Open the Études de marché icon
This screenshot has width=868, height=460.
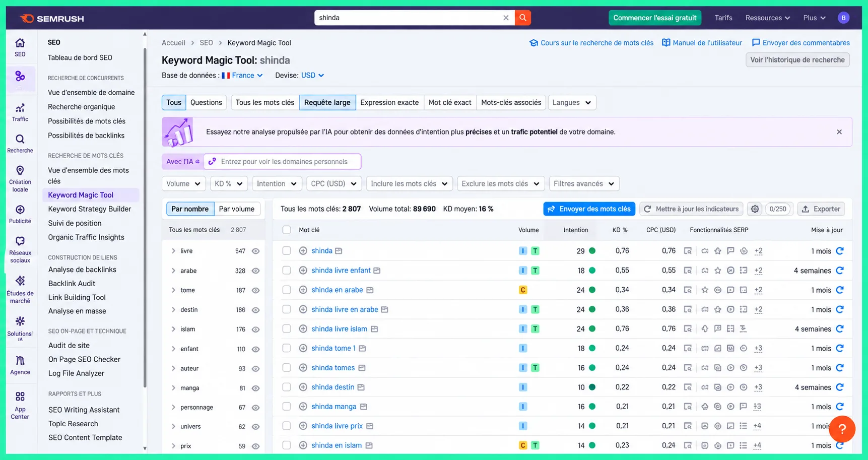point(20,290)
